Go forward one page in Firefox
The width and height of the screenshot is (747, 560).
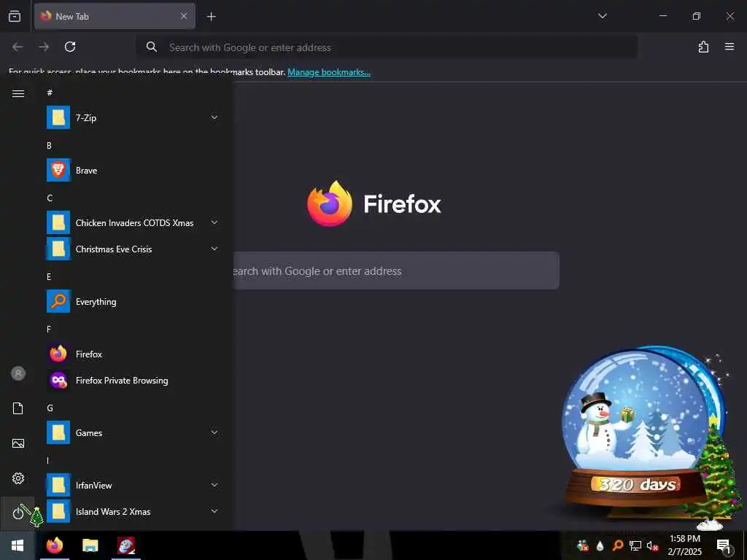[44, 47]
